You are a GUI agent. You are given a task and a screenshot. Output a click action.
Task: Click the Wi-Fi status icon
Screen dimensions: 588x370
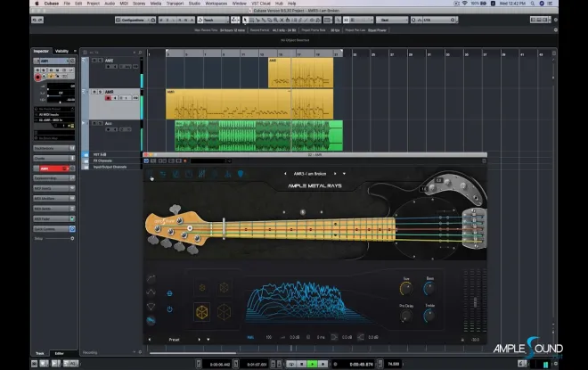464,4
